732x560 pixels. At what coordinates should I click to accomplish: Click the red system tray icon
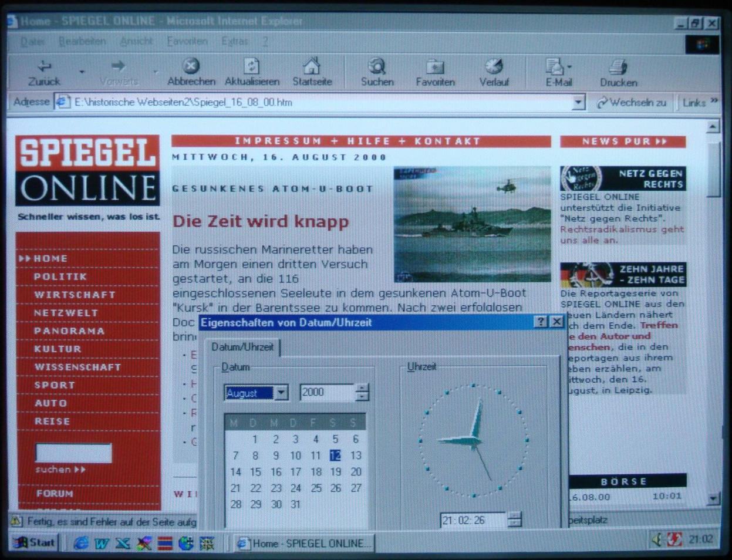coord(674,539)
